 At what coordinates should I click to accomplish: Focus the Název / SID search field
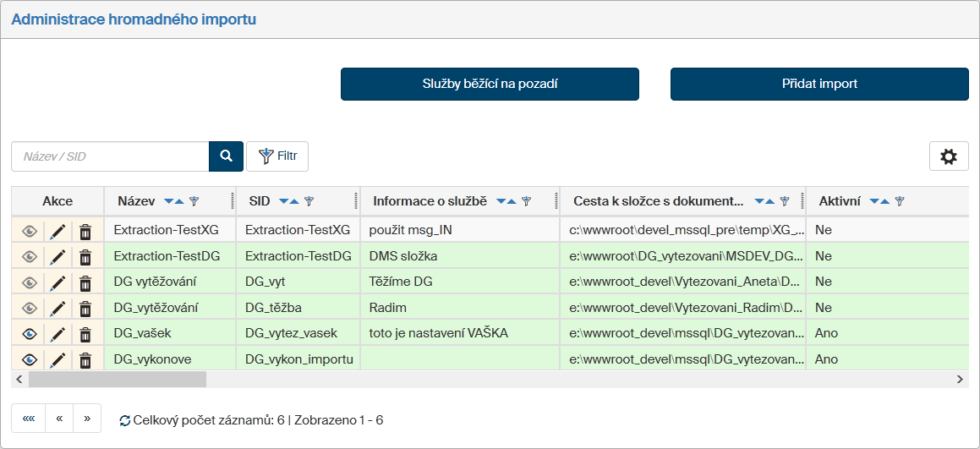pos(110,156)
